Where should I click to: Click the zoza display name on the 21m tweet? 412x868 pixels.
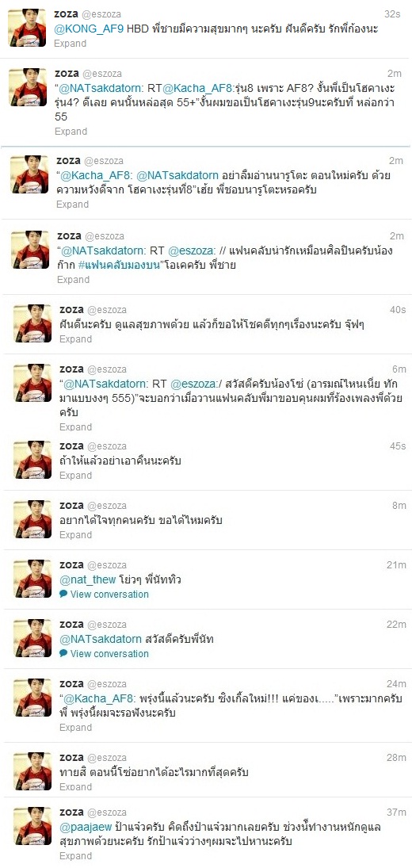[x=71, y=564]
